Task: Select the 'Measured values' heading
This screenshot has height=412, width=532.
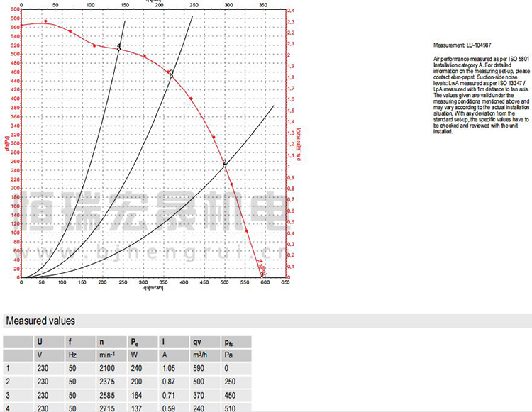Action: [40, 321]
